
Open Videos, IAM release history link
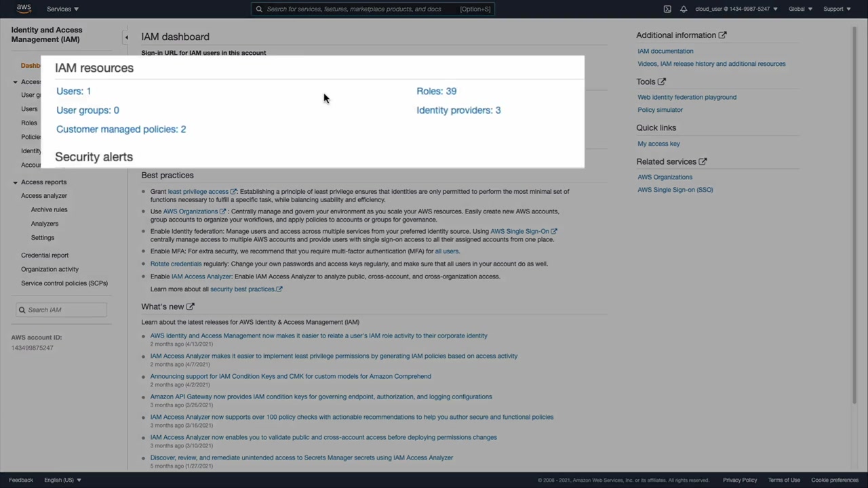(x=711, y=64)
